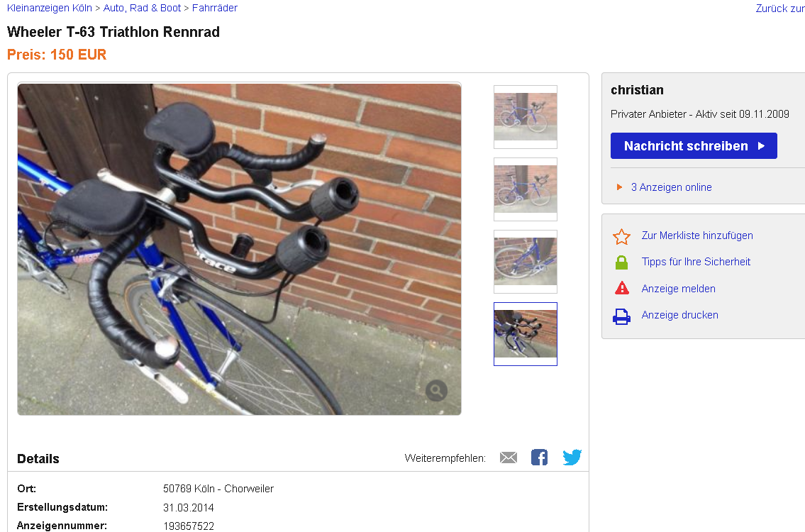Select the first bike thumbnail

[x=526, y=116]
